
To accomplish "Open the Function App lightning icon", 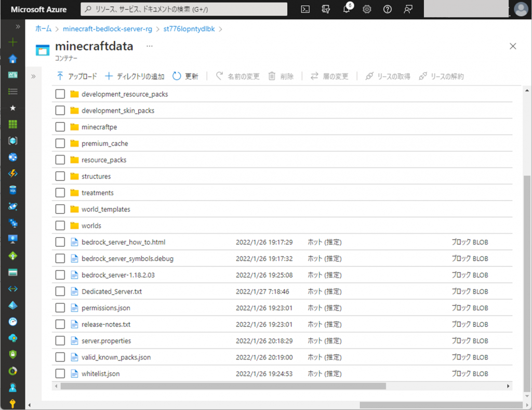I will point(13,174).
